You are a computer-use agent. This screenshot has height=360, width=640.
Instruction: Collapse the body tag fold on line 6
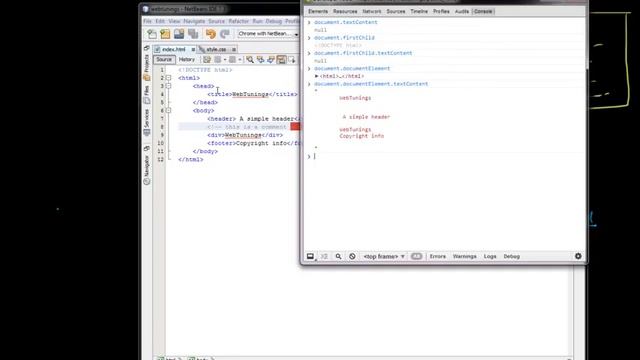[x=168, y=111]
